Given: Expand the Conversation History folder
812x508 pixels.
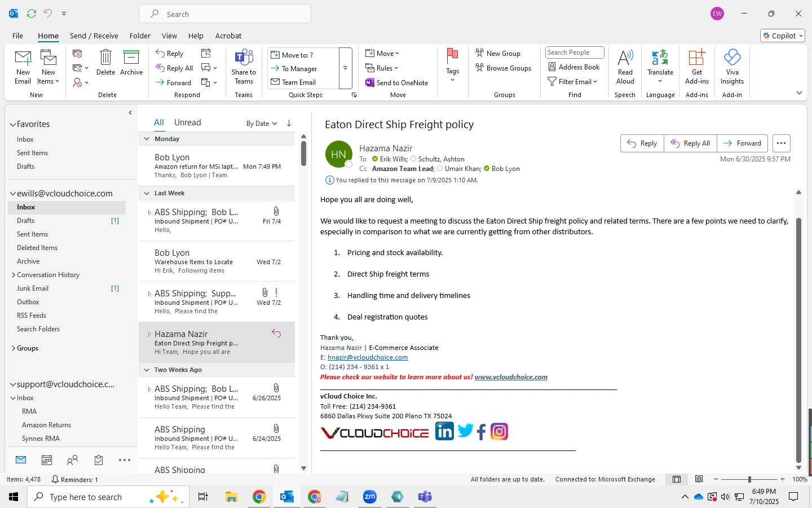Looking at the screenshot, I should pos(14,275).
